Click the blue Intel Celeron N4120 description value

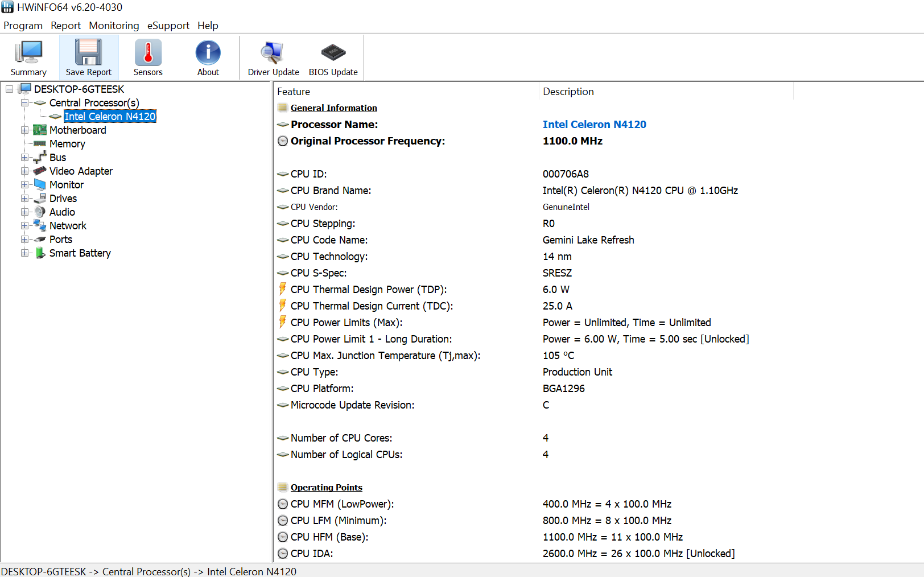[595, 124]
